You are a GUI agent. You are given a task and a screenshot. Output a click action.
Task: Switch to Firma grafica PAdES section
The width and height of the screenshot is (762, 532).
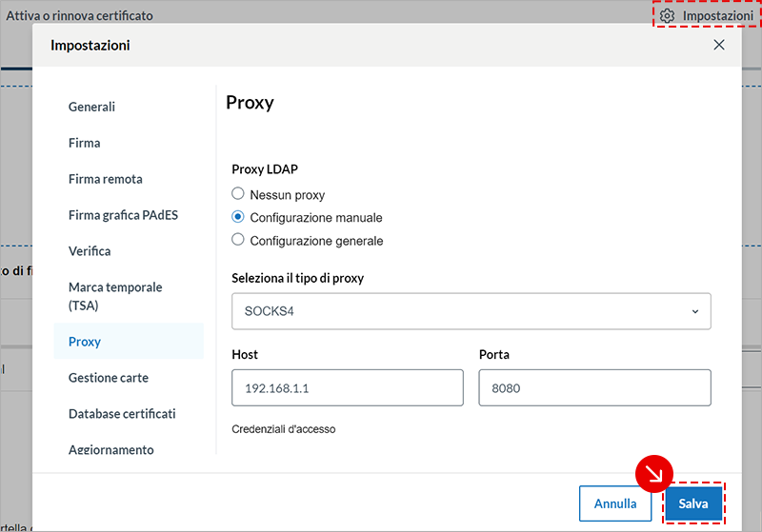click(123, 215)
